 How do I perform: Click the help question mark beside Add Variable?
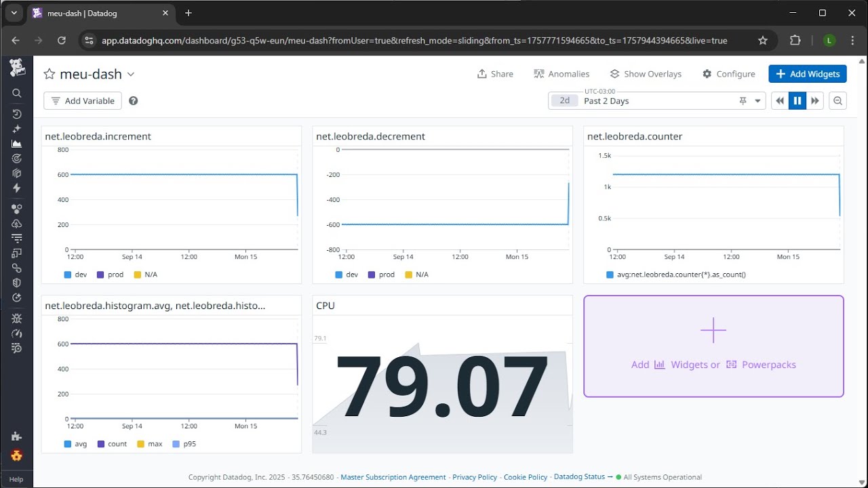[134, 101]
